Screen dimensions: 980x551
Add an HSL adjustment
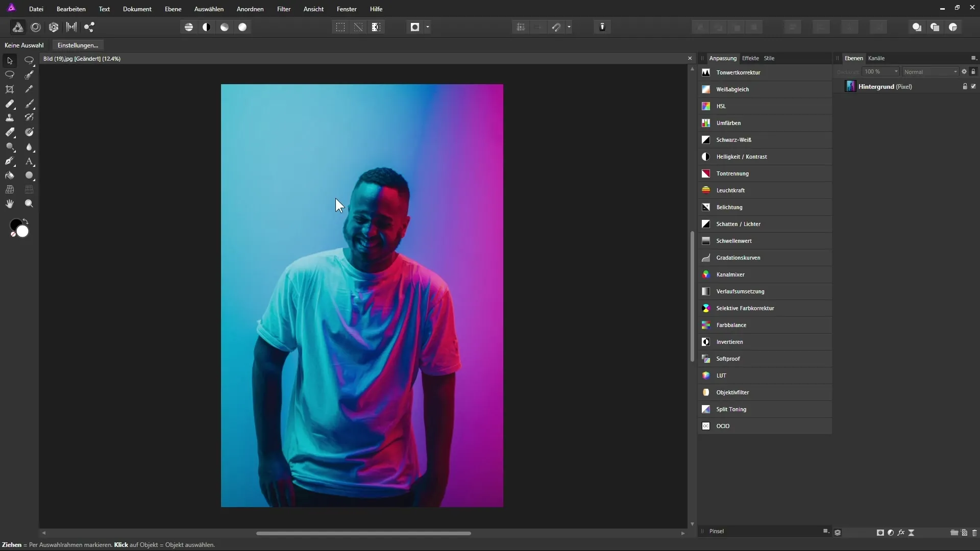point(765,106)
